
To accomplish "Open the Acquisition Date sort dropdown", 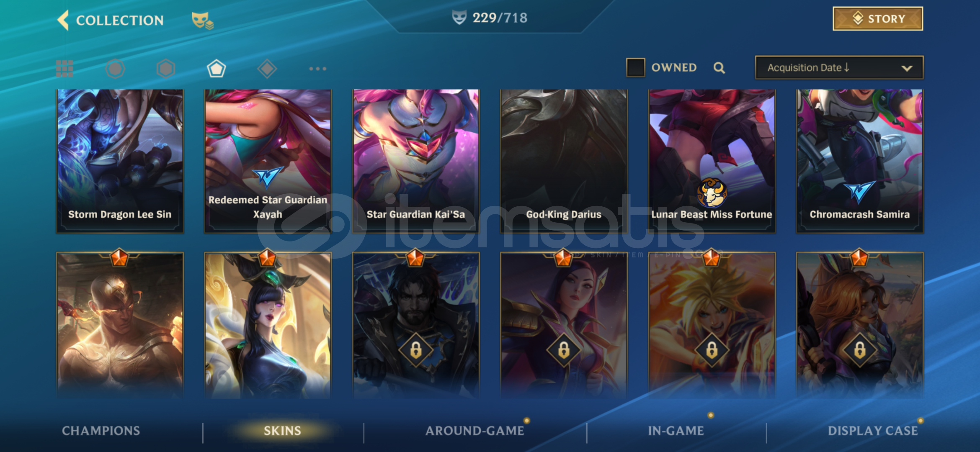I will click(x=839, y=68).
